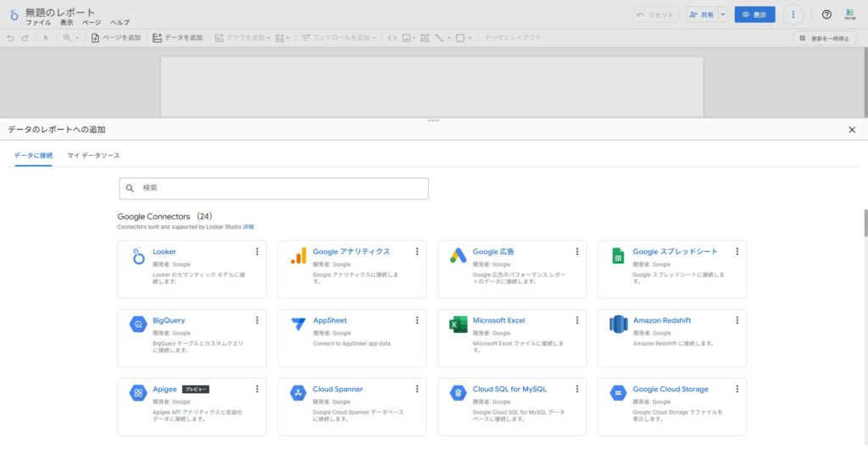Click the Microsoft Excel connector icon
Screen dimensions: 868x449
(x=458, y=324)
